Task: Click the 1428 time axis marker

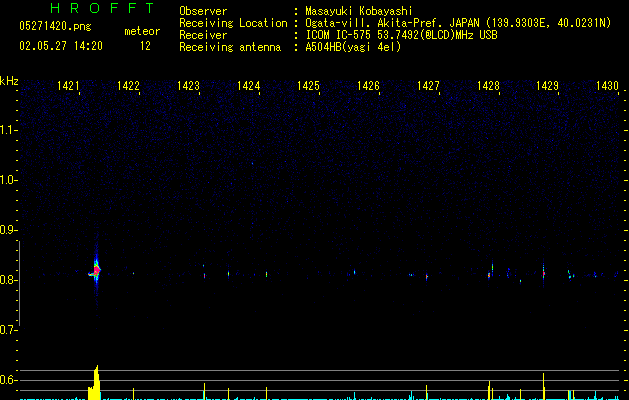Action: click(488, 86)
